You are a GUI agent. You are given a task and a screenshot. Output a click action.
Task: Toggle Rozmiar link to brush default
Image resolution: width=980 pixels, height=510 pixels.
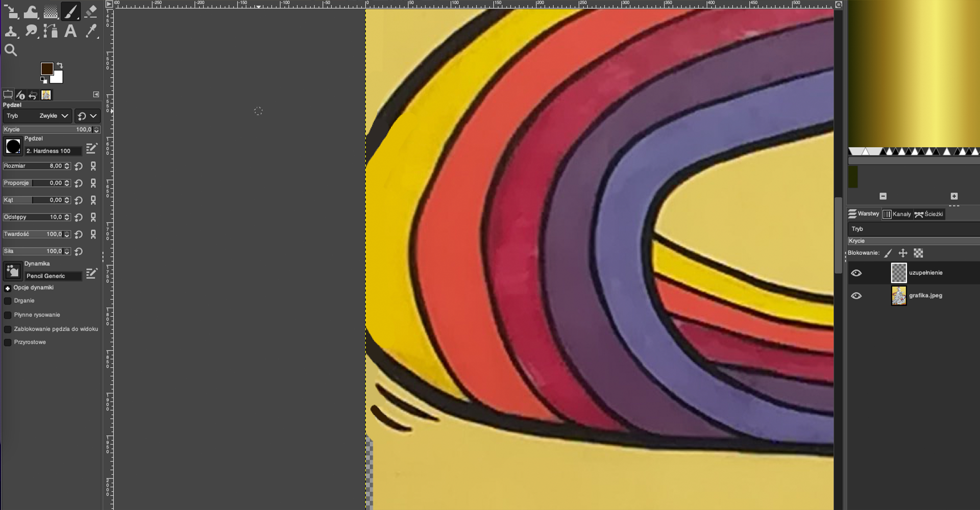tap(93, 166)
